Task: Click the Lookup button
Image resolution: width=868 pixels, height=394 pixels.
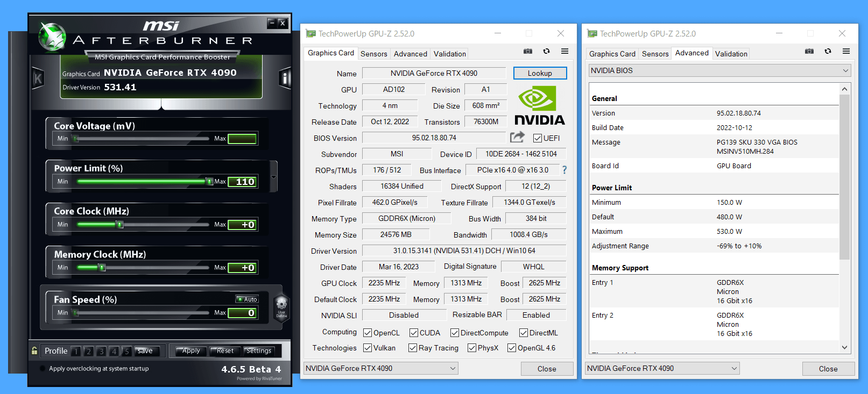Action: click(x=540, y=73)
